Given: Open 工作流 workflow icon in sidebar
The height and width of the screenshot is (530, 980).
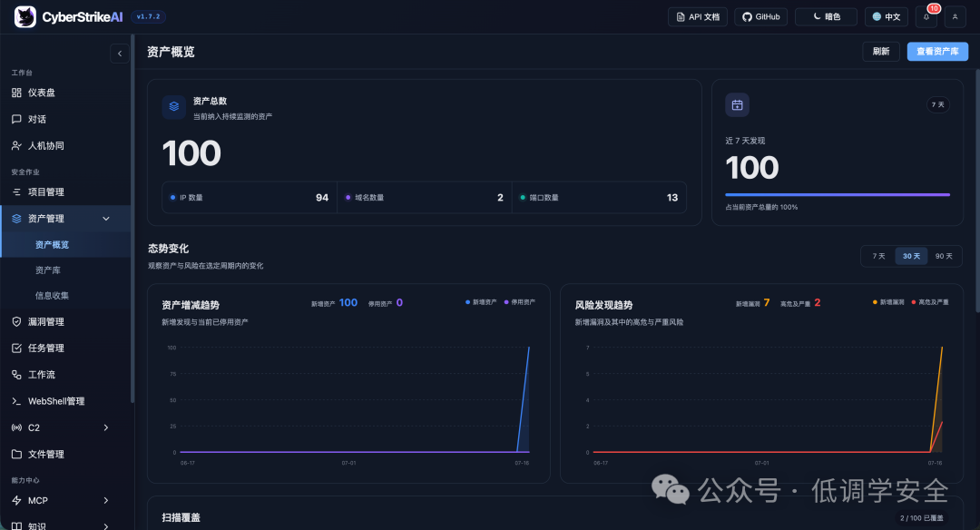Looking at the screenshot, I should [x=17, y=375].
